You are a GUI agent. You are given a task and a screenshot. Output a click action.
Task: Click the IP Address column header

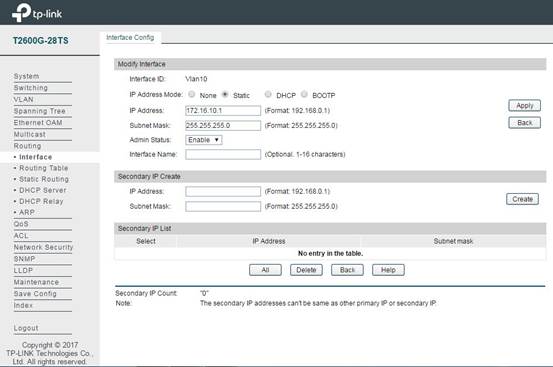(x=269, y=241)
